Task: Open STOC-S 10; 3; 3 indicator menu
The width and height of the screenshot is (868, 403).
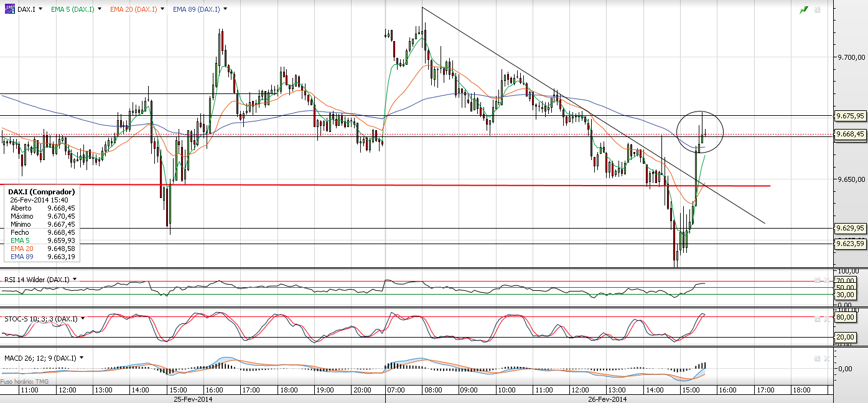Action: point(82,319)
